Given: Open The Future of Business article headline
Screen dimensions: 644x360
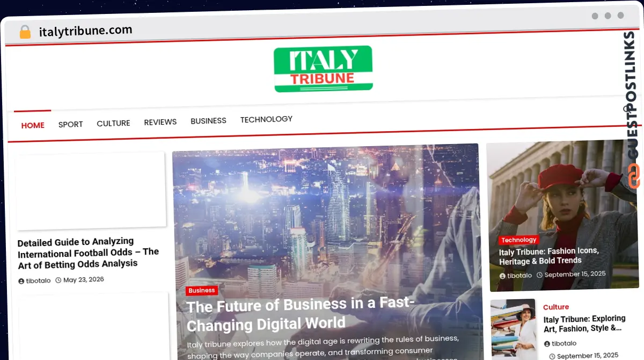Looking at the screenshot, I should [x=301, y=314].
